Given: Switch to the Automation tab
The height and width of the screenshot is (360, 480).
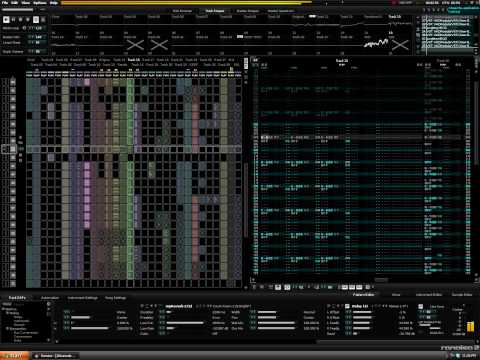Looking at the screenshot, I should pos(50,298).
